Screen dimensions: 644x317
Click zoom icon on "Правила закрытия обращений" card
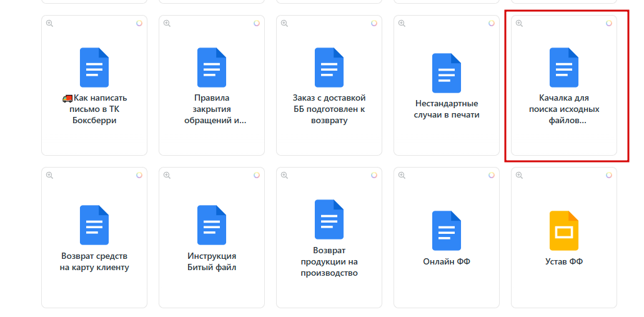point(167,23)
